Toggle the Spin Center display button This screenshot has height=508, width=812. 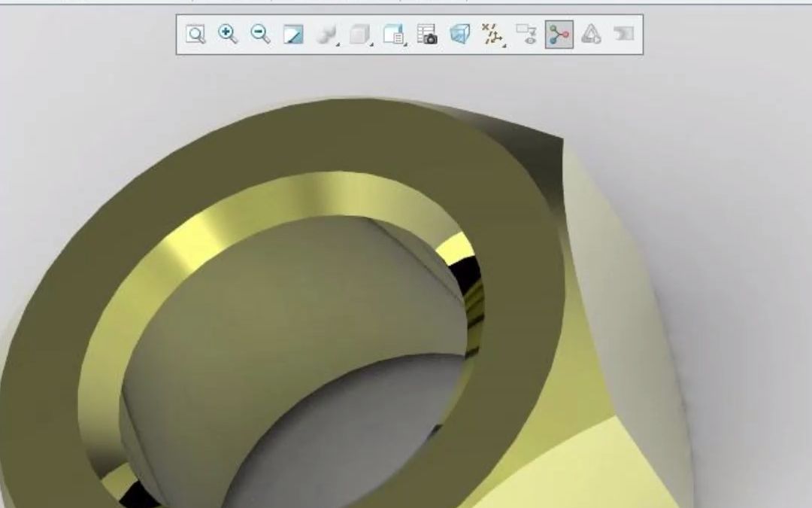click(x=559, y=35)
